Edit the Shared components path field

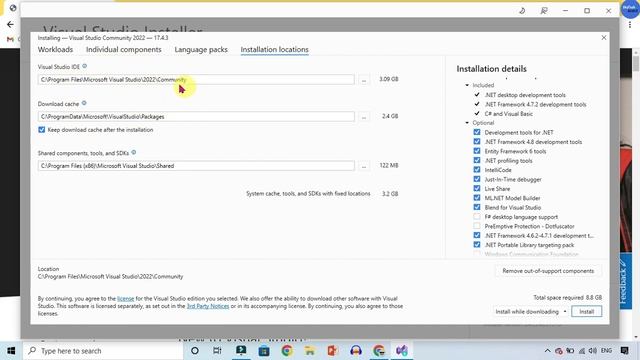[196, 166]
